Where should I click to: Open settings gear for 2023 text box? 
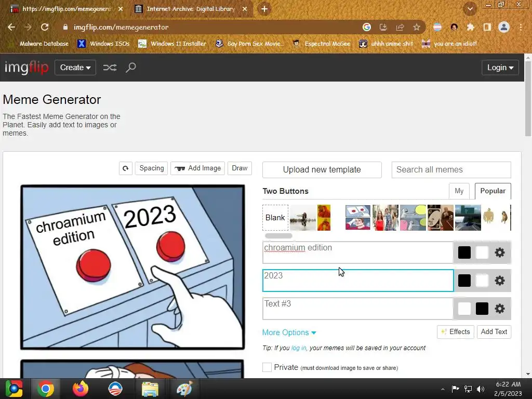click(x=499, y=281)
